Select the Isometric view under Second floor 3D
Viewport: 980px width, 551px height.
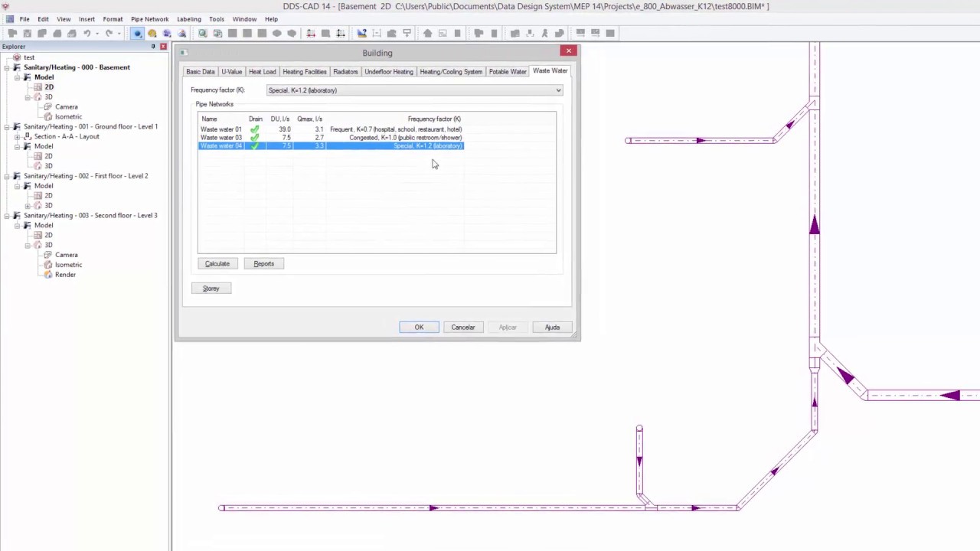point(68,265)
